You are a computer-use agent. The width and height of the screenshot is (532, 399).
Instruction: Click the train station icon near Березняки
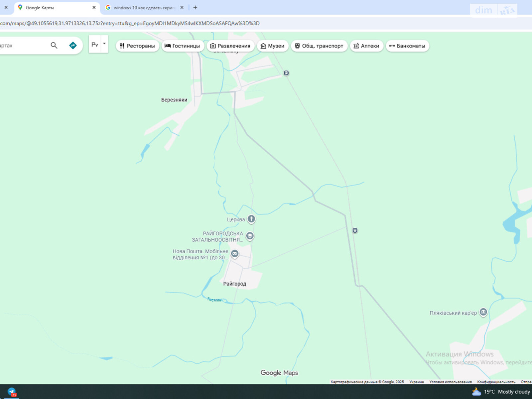pyautogui.click(x=286, y=73)
